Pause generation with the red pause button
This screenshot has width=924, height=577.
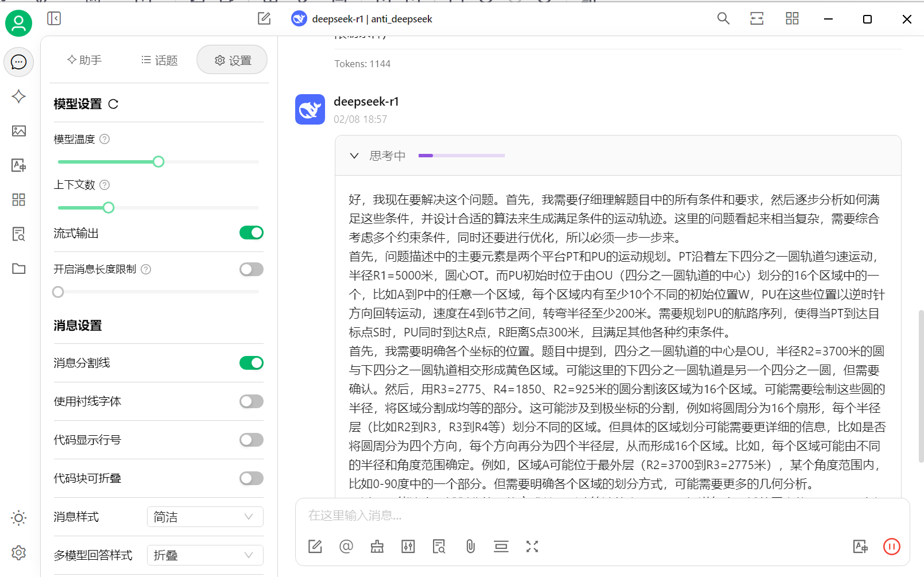point(892,547)
